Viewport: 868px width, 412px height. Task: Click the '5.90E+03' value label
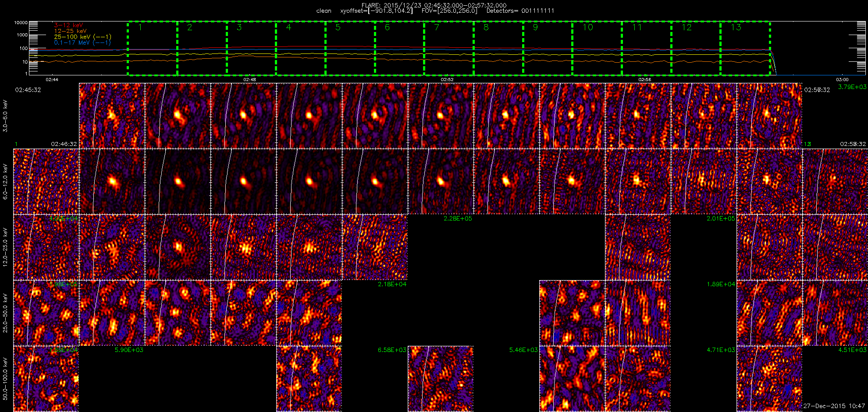click(x=129, y=350)
